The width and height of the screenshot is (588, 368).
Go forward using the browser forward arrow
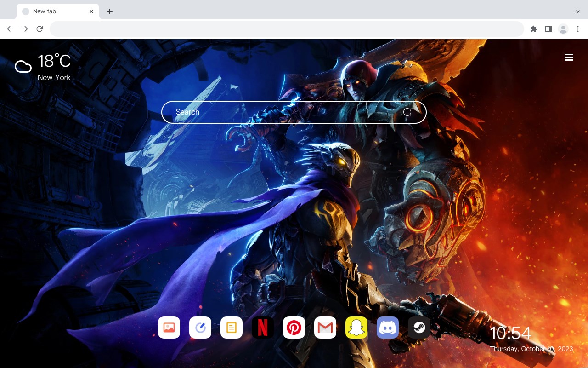pyautogui.click(x=25, y=29)
